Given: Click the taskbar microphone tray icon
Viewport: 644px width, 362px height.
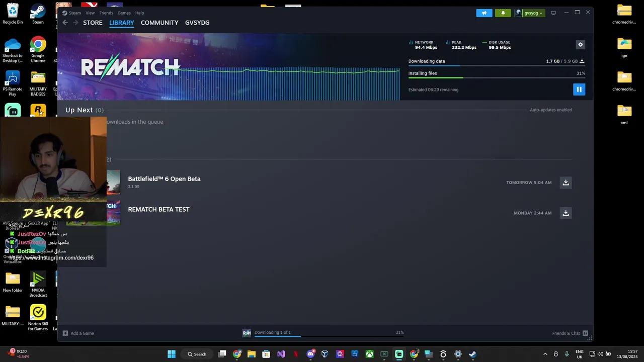Looking at the screenshot, I should 567,354.
